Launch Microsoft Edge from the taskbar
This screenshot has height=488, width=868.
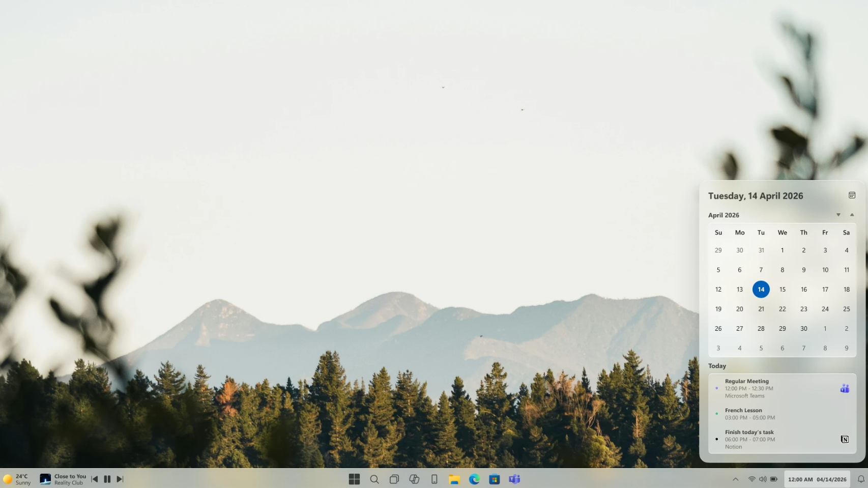474,479
